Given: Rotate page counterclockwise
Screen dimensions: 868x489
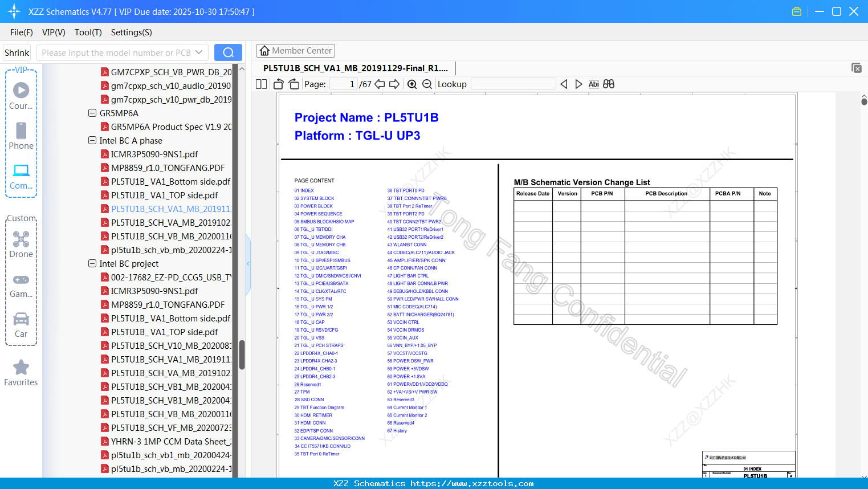Looking at the screenshot, I should point(279,84).
